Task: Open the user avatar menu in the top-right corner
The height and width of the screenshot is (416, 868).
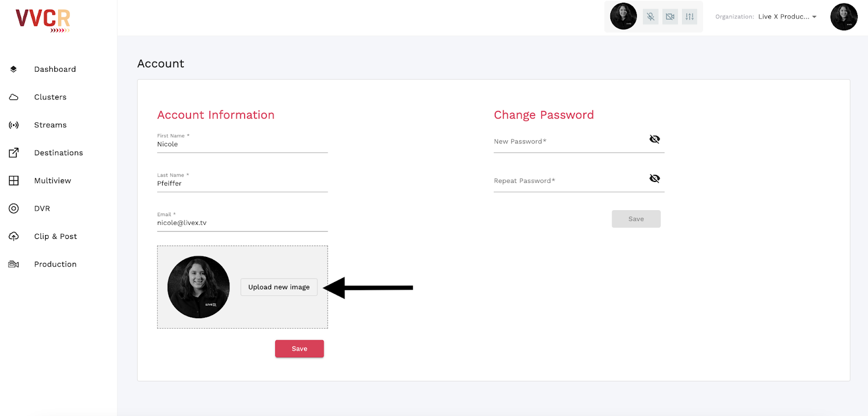Action: tap(844, 17)
